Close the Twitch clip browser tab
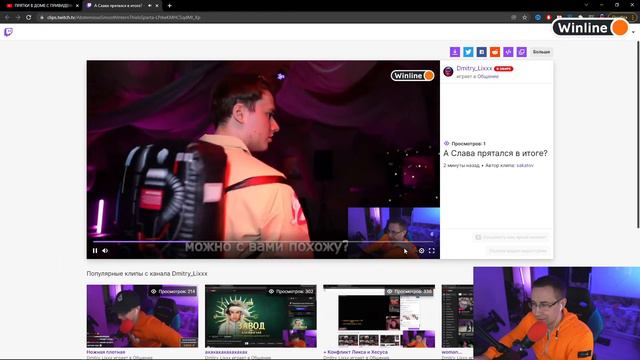The height and width of the screenshot is (360, 640). tap(157, 6)
